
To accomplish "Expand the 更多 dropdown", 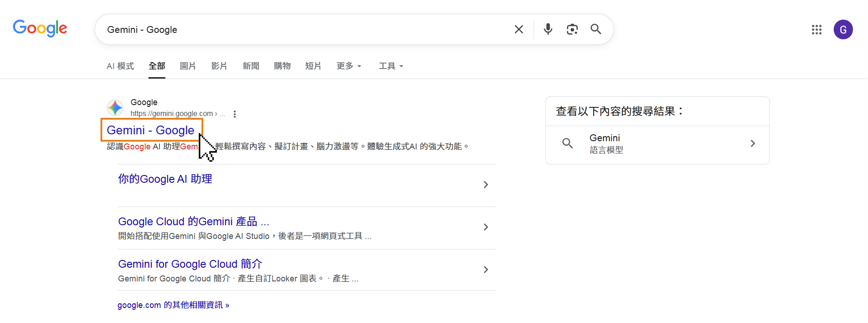I will (x=349, y=66).
